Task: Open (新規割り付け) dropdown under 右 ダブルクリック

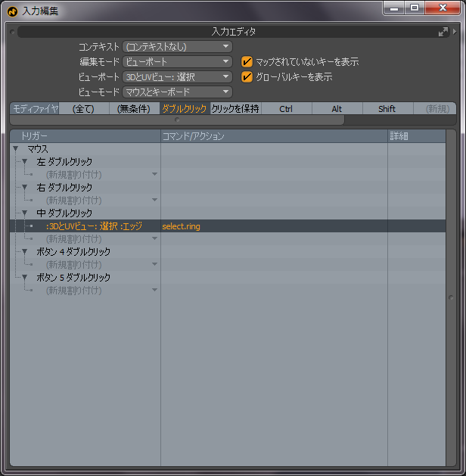Action: (x=155, y=200)
